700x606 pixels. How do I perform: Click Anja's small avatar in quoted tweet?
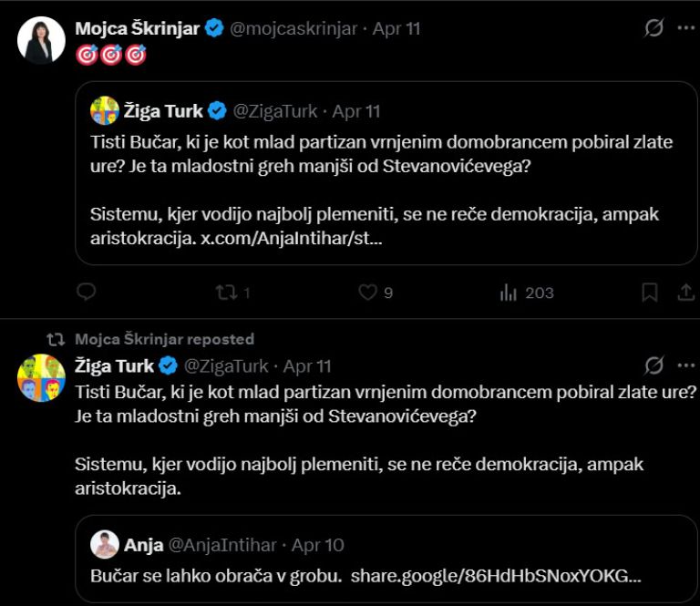pyautogui.click(x=106, y=545)
